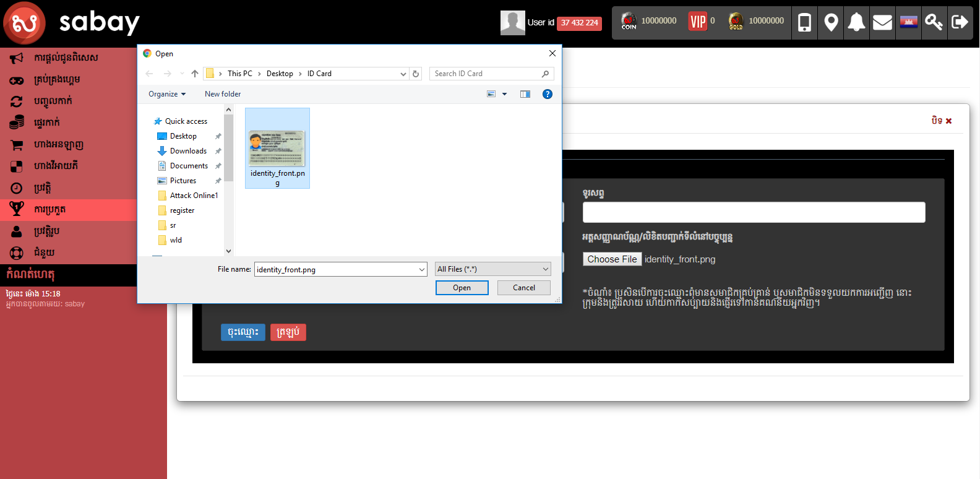
Task: Select Documents in the navigation pane
Action: [x=189, y=166]
